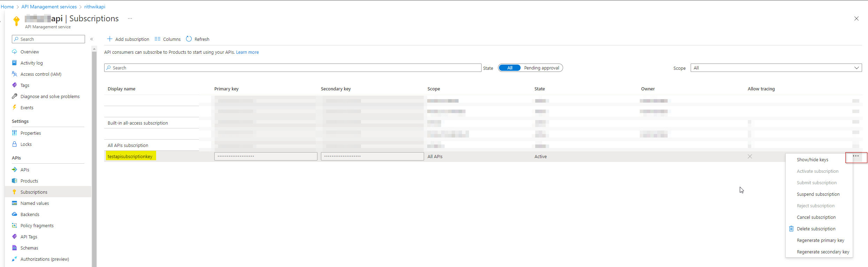The height and width of the screenshot is (267, 868).
Task: Click the disabled Submit subscription entry
Action: [x=816, y=183]
